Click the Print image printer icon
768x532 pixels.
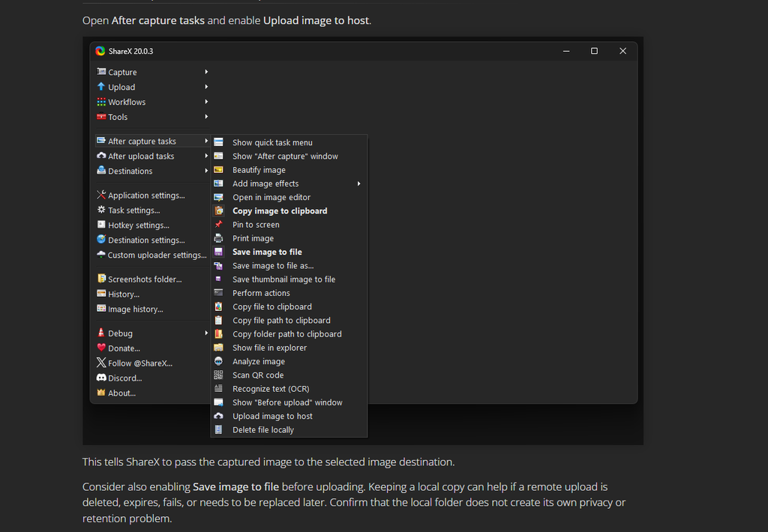coord(218,238)
